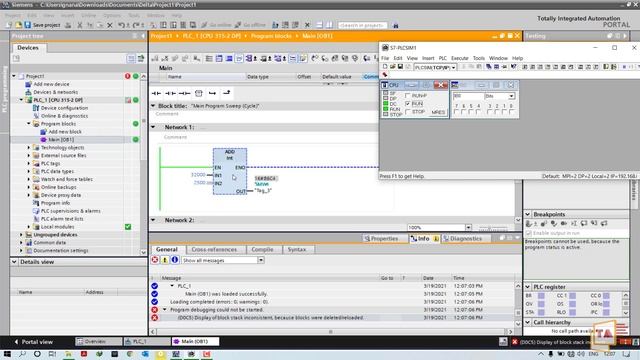Open Tools menu in S7-PLCSIM1
This screenshot has width=640, height=360.
[479, 58]
